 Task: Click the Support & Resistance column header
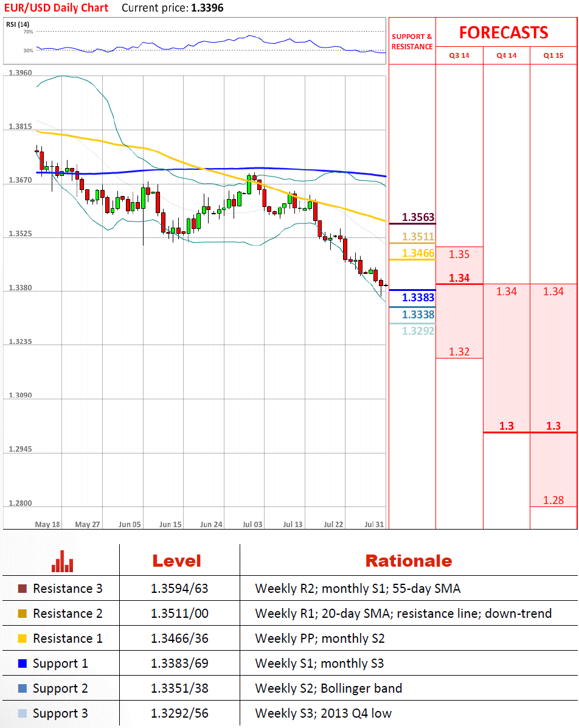[x=412, y=41]
